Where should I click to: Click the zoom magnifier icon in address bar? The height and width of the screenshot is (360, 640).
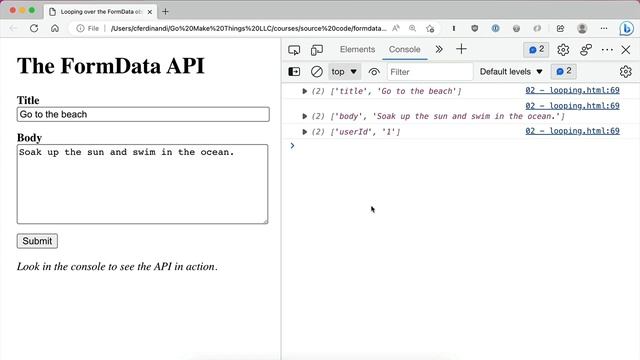(413, 28)
